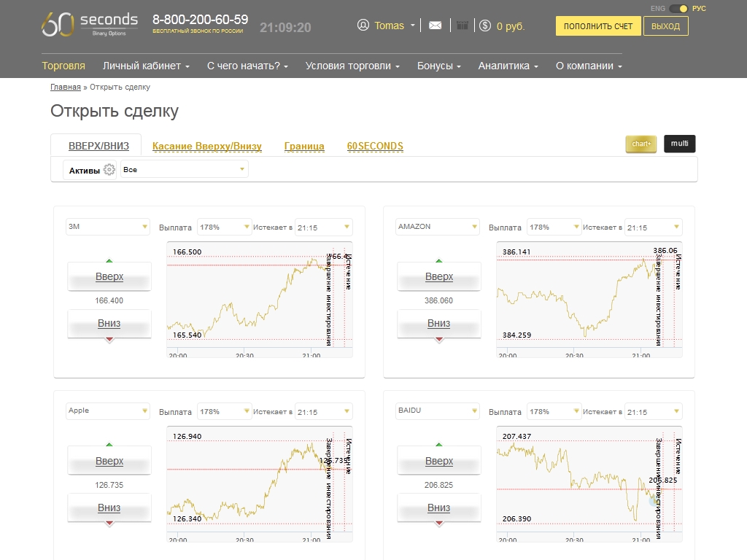Click the dollar balance icon

click(x=485, y=26)
